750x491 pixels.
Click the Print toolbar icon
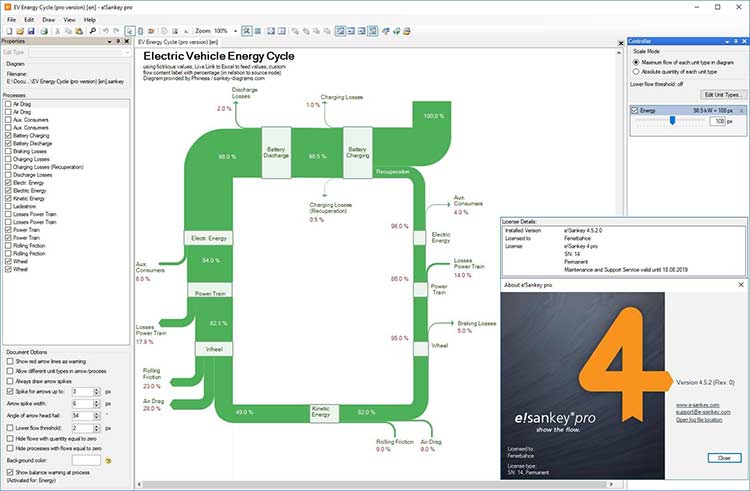[46, 31]
